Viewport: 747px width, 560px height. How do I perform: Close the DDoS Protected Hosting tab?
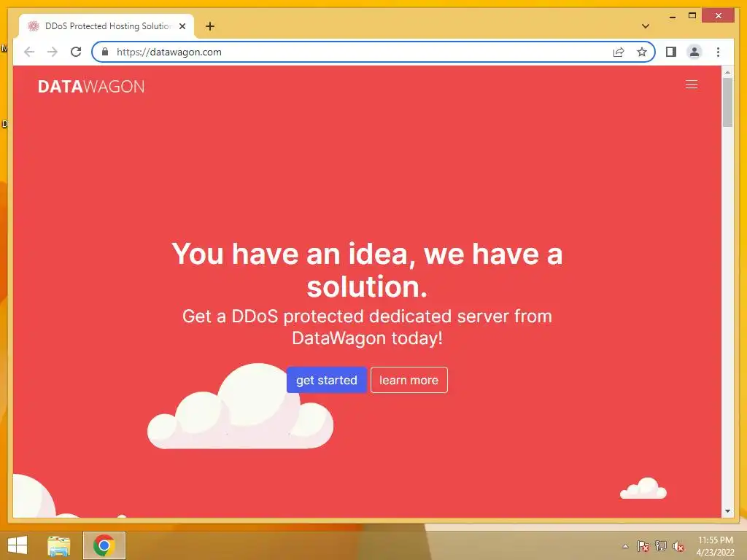tap(182, 26)
